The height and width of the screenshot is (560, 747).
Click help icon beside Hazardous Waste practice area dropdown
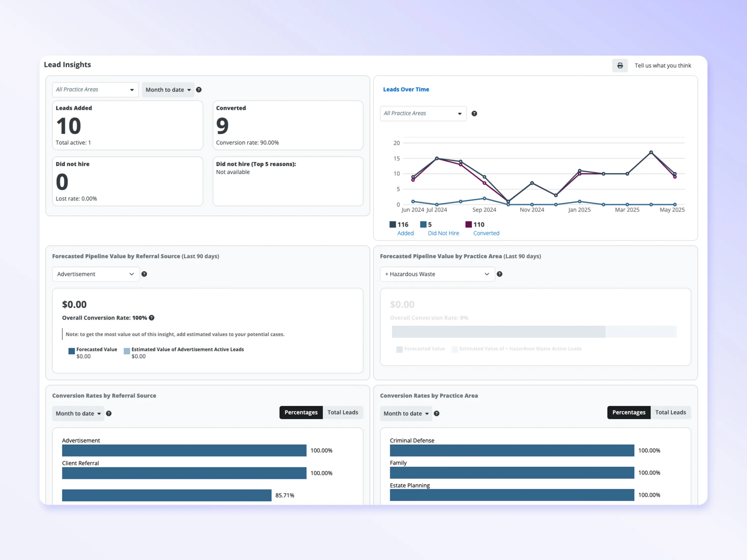pos(500,274)
